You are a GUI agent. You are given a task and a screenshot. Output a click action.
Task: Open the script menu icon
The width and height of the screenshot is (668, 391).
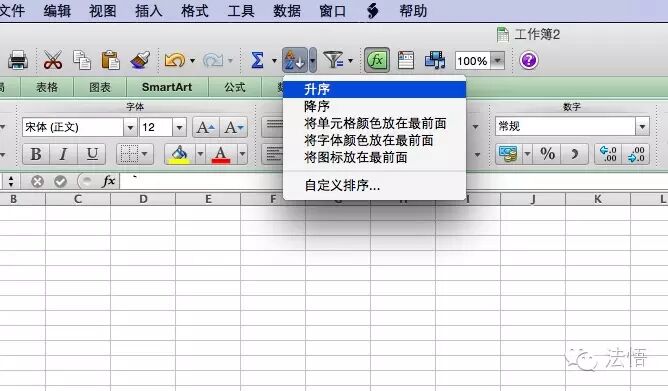[x=372, y=11]
